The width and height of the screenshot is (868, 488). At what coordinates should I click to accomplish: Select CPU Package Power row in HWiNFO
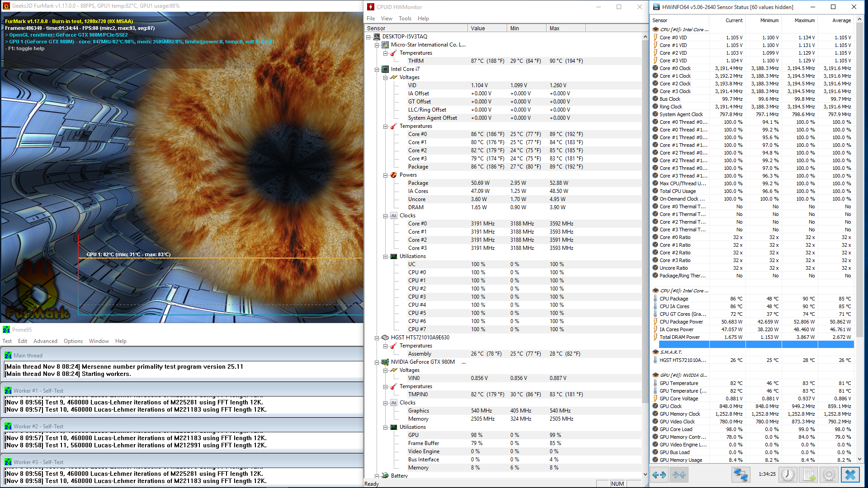click(x=753, y=322)
